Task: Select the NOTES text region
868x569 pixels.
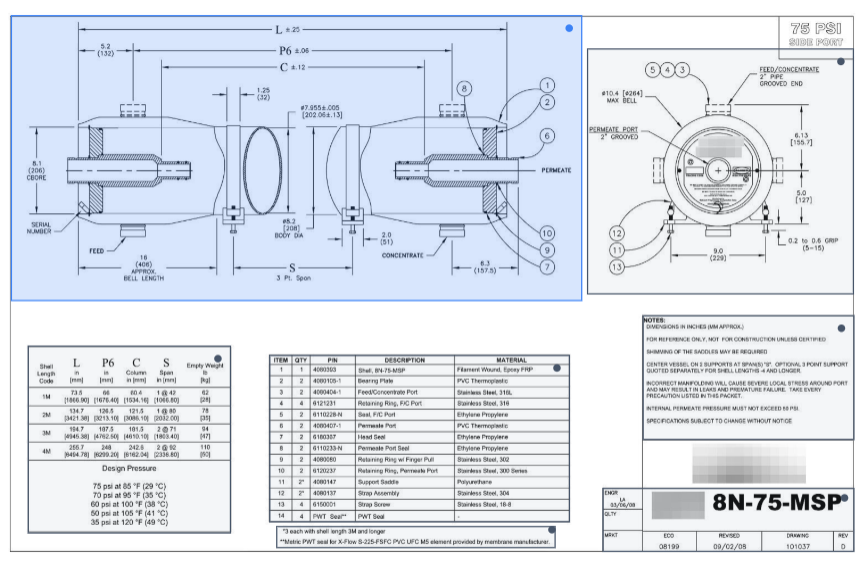Action: [748, 378]
